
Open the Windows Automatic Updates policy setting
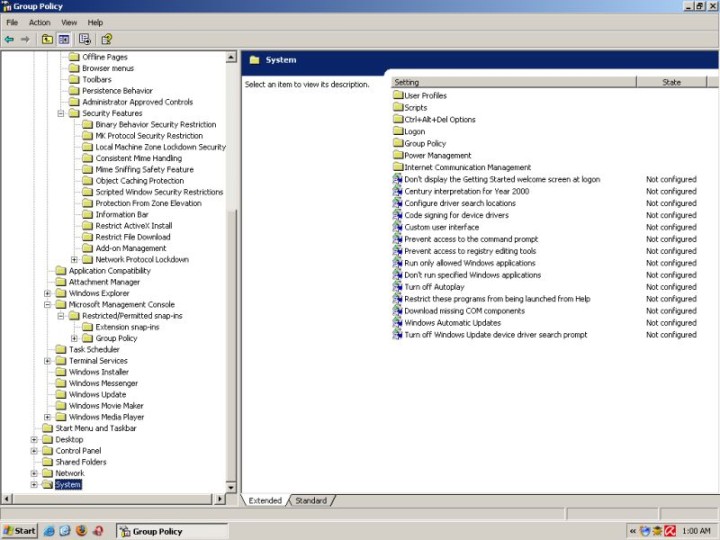click(x=452, y=323)
